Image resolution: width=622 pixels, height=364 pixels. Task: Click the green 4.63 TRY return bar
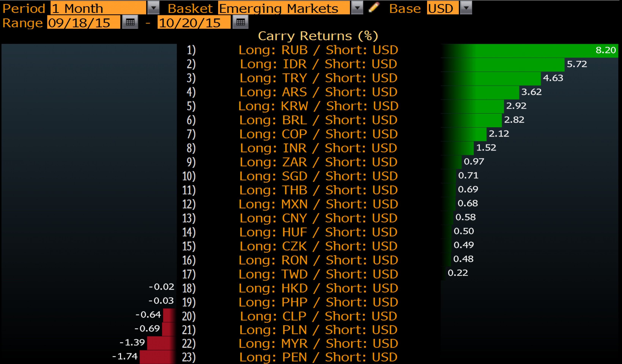(x=491, y=78)
